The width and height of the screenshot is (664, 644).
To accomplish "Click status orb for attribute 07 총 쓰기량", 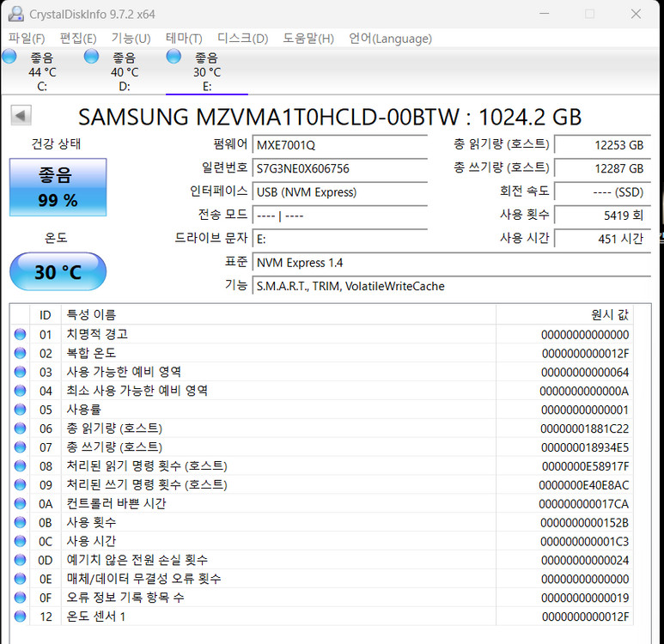I will (x=20, y=447).
